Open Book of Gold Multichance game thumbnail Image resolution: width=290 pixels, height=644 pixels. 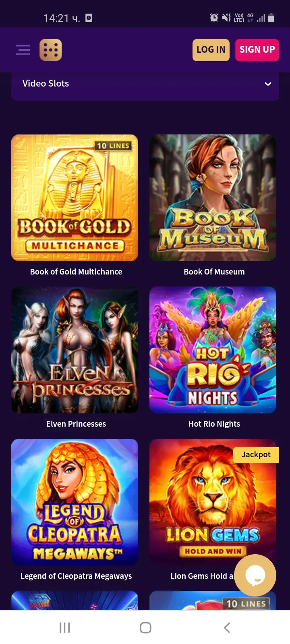(75, 198)
